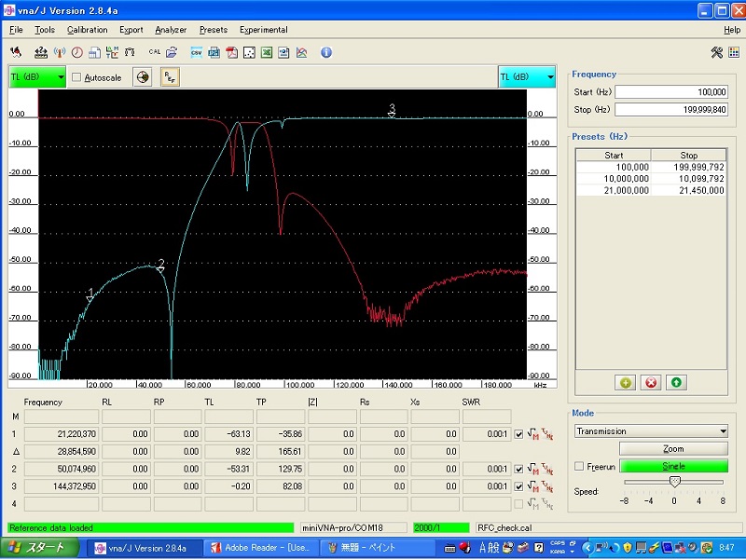746x560 pixels.
Task: Click the green arrow preset button
Action: [x=676, y=382]
